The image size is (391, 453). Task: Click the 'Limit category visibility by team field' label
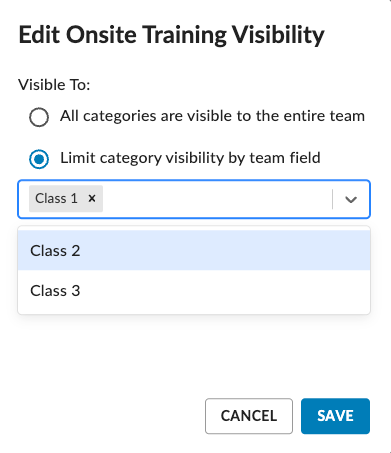(x=190, y=158)
